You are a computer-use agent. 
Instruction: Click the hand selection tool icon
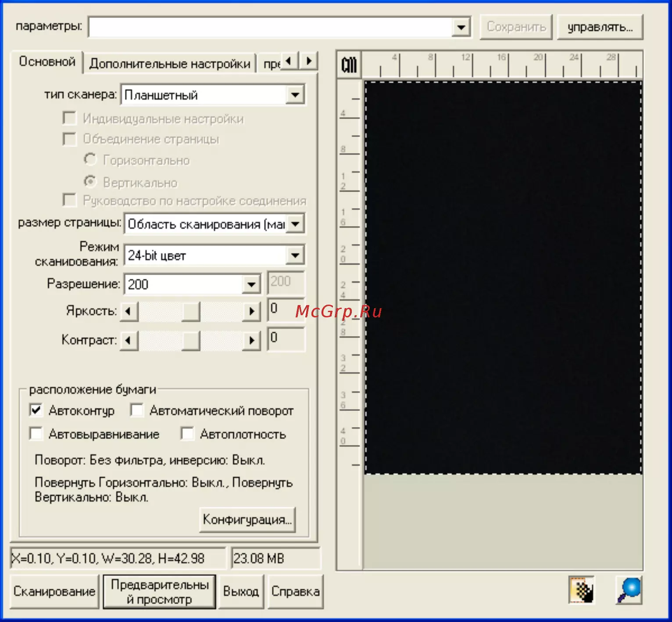582,590
